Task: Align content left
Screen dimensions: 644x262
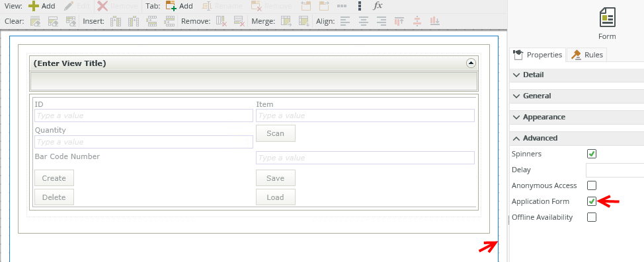Action: point(346,21)
